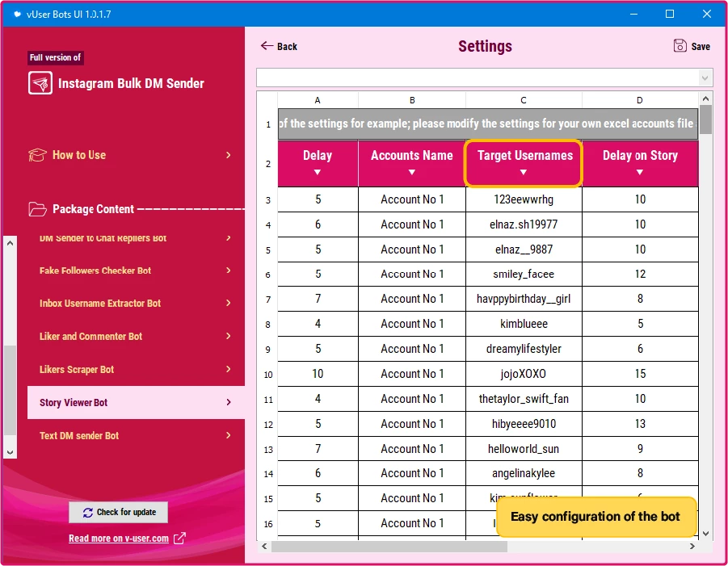The width and height of the screenshot is (728, 566).
Task: Click the cell containing havppybirthday__girl
Action: pos(524,299)
